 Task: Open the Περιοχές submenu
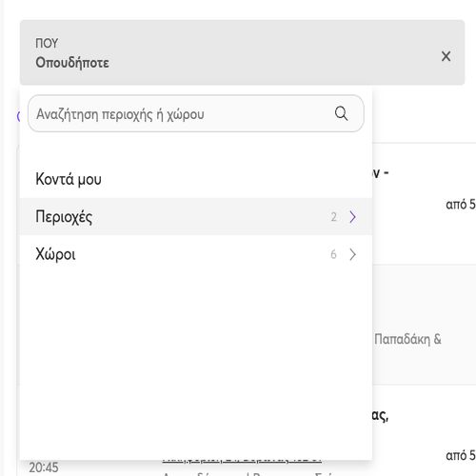click(x=196, y=217)
